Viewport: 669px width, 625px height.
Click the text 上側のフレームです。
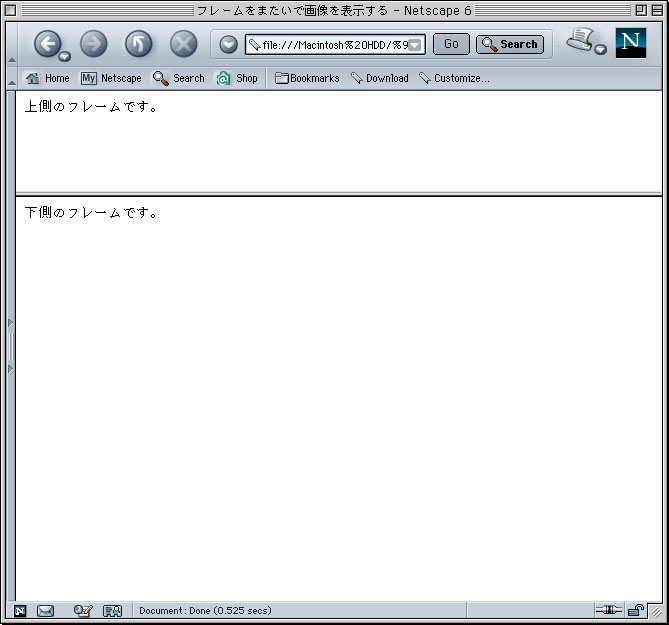91,106
